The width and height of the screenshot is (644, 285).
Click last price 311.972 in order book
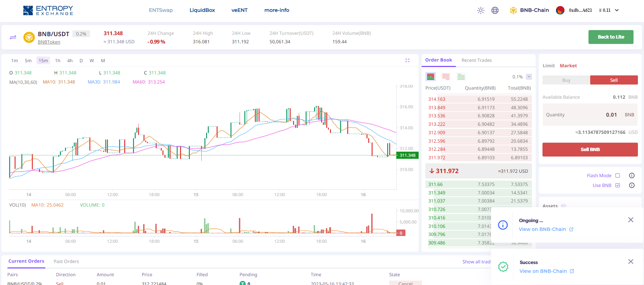[x=447, y=171]
